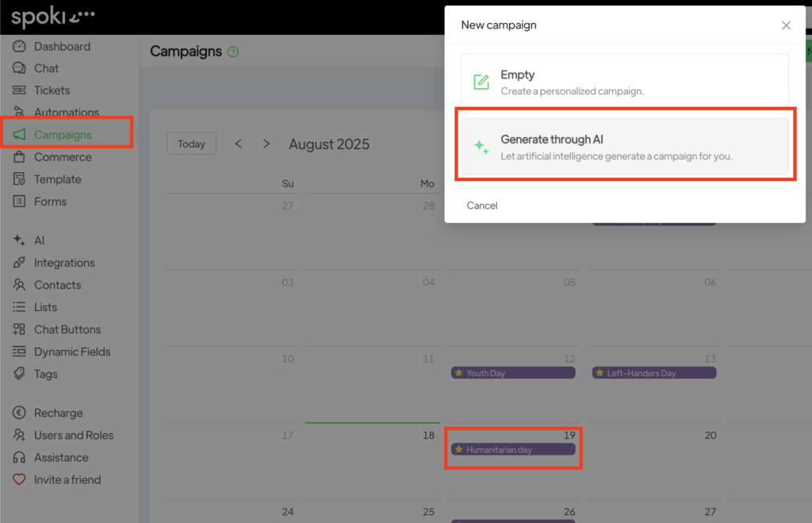Cancel the New campaign dialog
The height and width of the screenshot is (523, 812).
tap(482, 206)
